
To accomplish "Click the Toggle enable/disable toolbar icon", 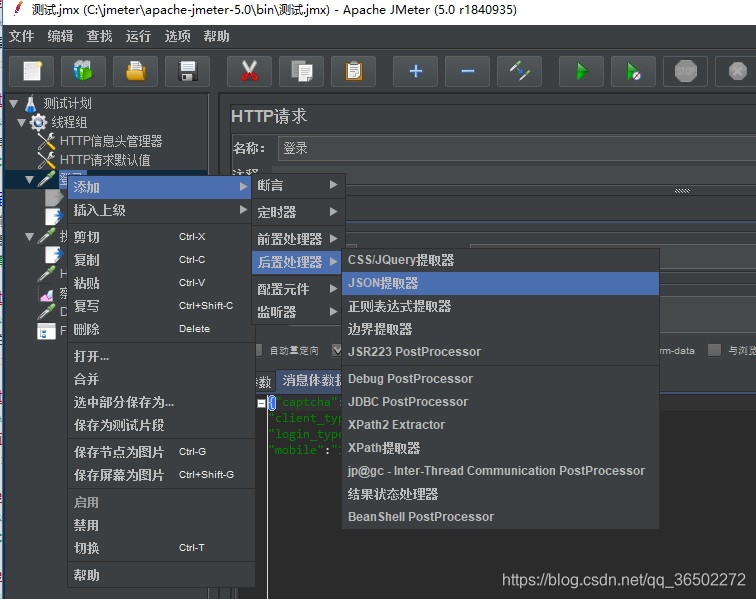I will (x=520, y=71).
